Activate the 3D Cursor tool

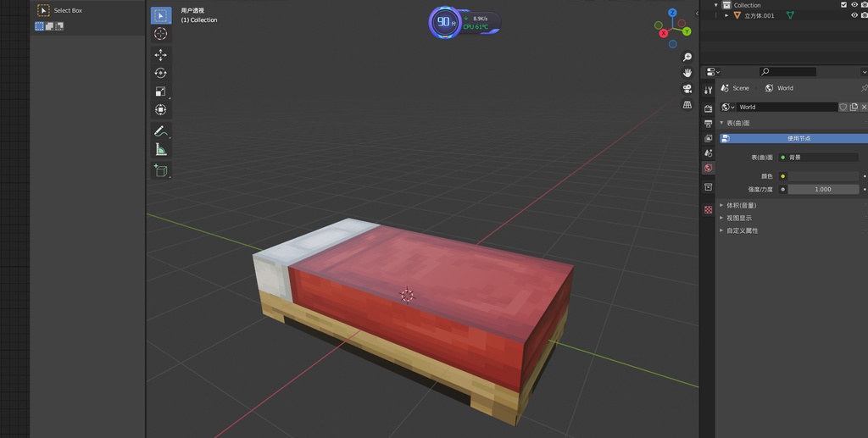tap(160, 34)
